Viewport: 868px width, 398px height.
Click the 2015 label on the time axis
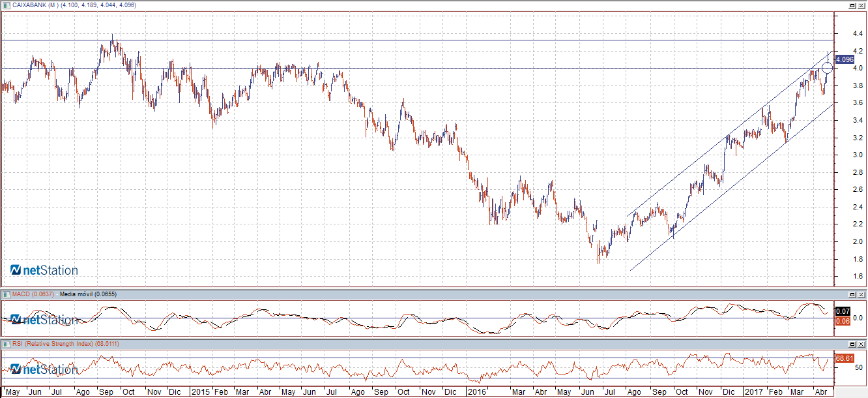coord(199,392)
